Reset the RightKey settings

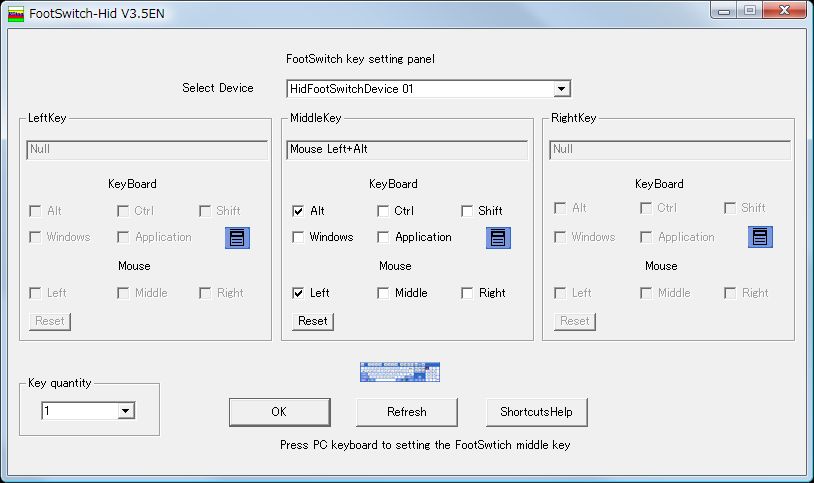click(575, 321)
